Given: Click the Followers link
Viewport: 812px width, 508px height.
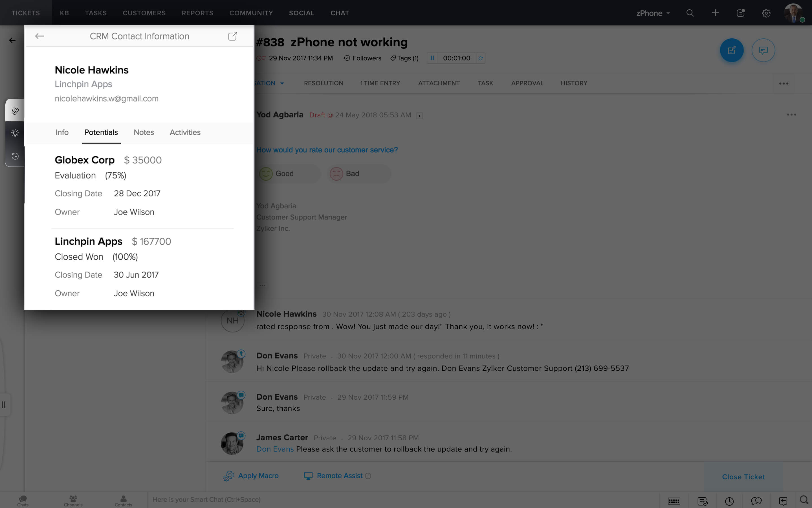Looking at the screenshot, I should pyautogui.click(x=363, y=58).
